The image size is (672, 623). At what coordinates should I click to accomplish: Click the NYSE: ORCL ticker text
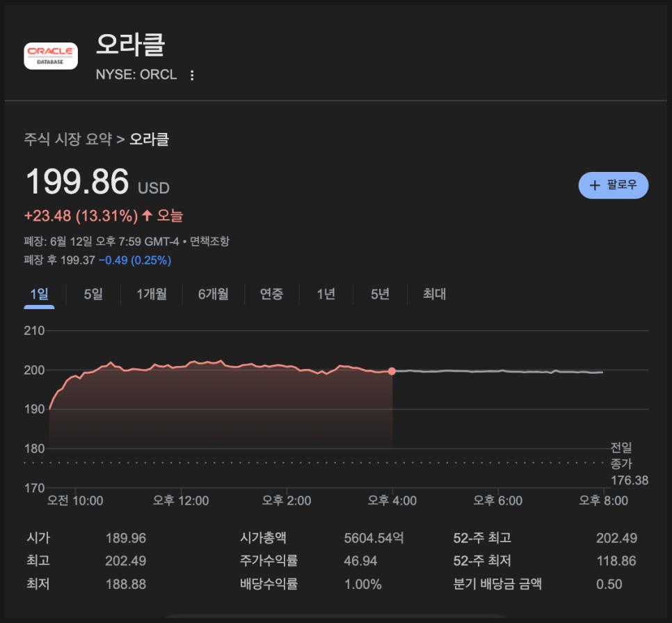(x=136, y=74)
